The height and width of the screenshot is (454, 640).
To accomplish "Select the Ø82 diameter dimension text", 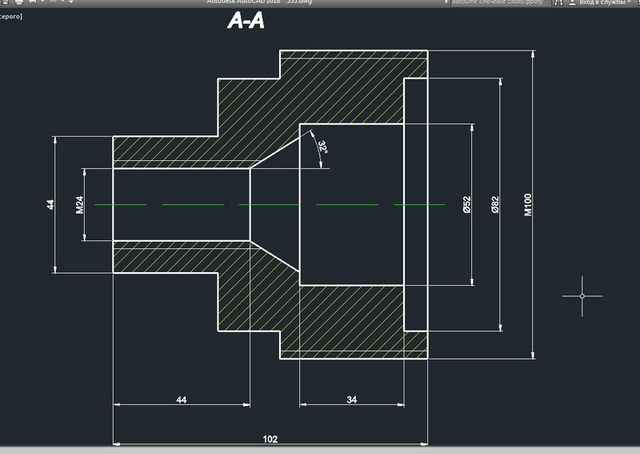I will (495, 205).
